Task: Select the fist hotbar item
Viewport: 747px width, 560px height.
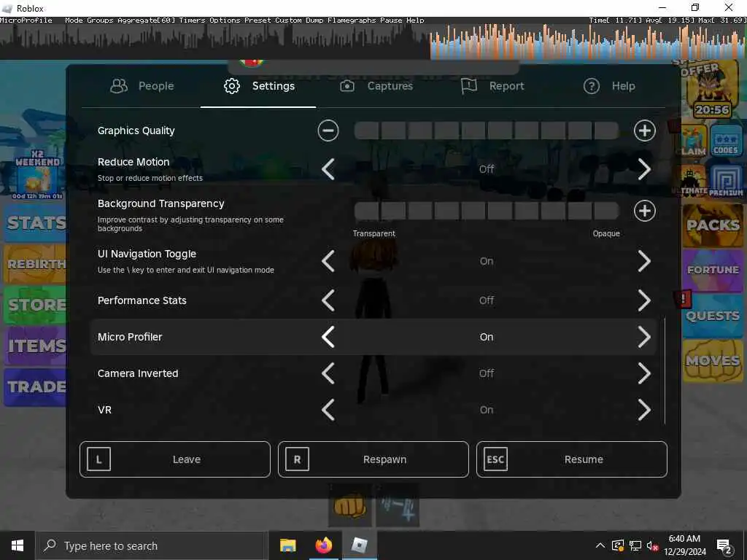Action: (350, 506)
